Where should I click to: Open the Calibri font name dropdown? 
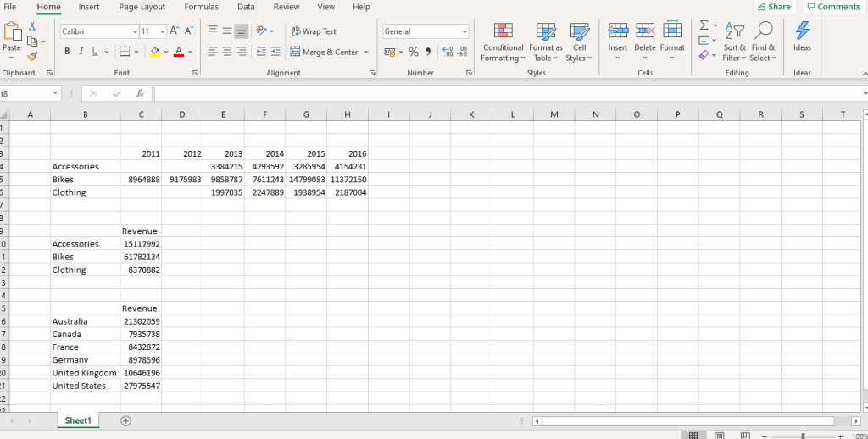coord(135,31)
